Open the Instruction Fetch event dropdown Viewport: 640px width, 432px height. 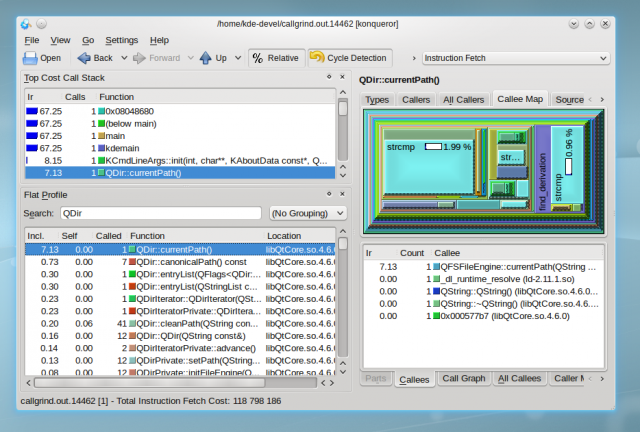(515, 58)
